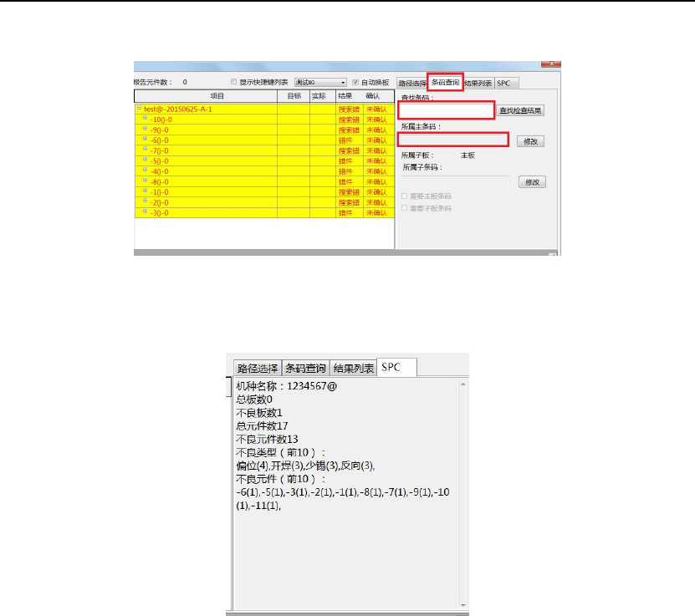Click the 所属主条码 input field
The height and width of the screenshot is (616, 695).
coord(453,140)
